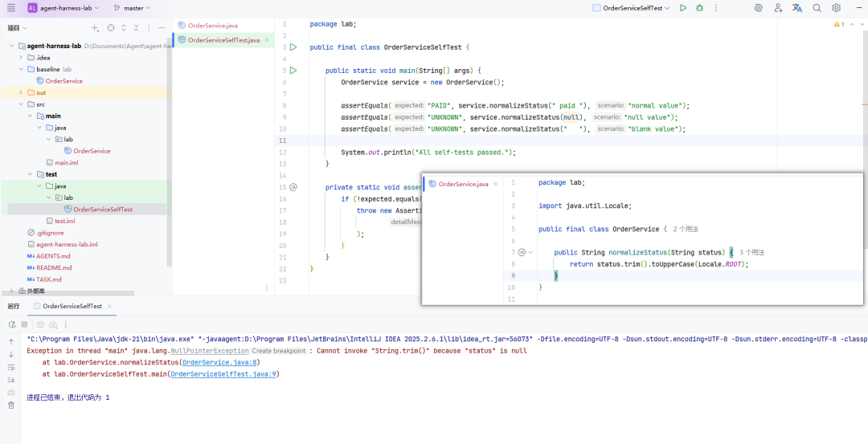The image size is (868, 444).
Task: Click the stop process square button
Action: tap(24, 324)
